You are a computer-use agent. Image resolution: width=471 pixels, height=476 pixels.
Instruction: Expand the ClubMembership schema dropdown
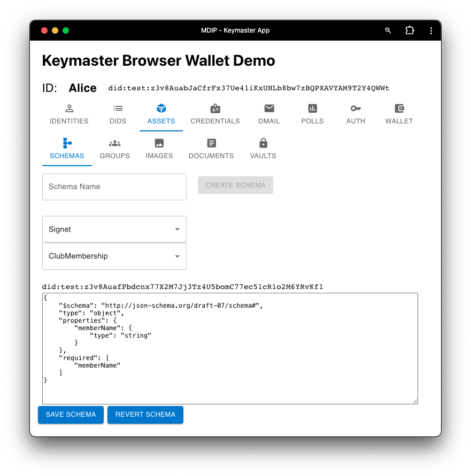(114, 256)
